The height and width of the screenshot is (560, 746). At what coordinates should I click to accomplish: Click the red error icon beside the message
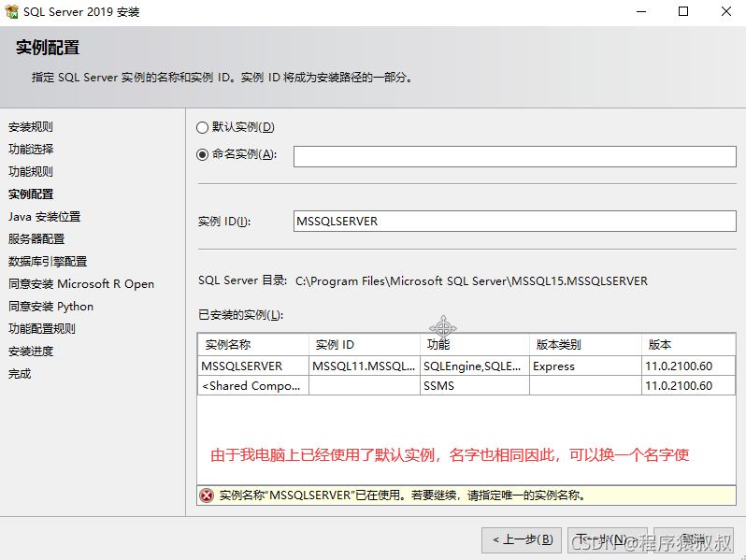pyautogui.click(x=207, y=495)
